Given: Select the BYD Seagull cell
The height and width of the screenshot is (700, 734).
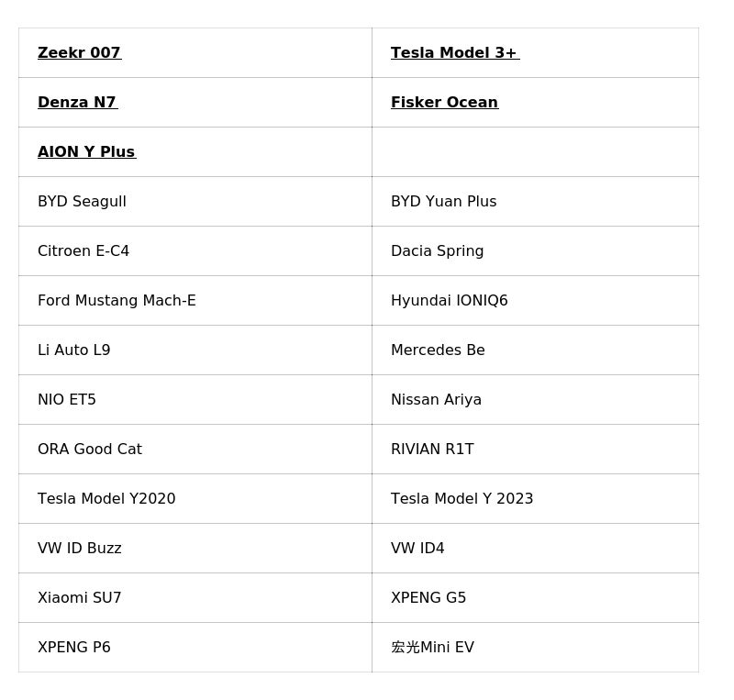Looking at the screenshot, I should [82, 202].
